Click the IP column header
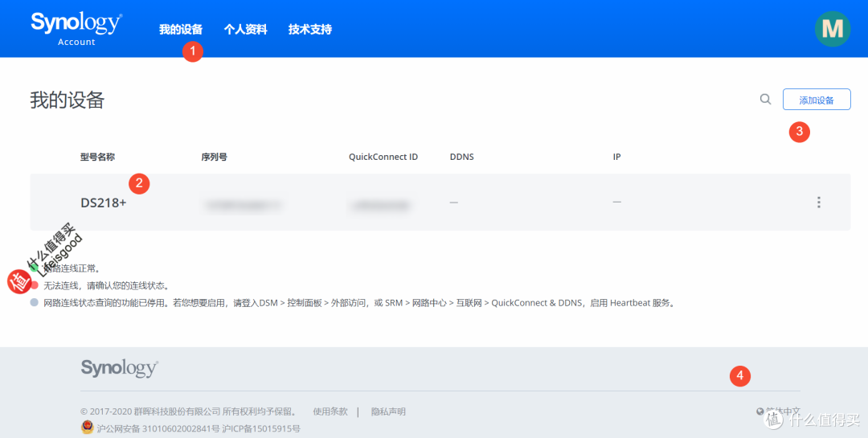This screenshot has height=438, width=868. point(616,157)
